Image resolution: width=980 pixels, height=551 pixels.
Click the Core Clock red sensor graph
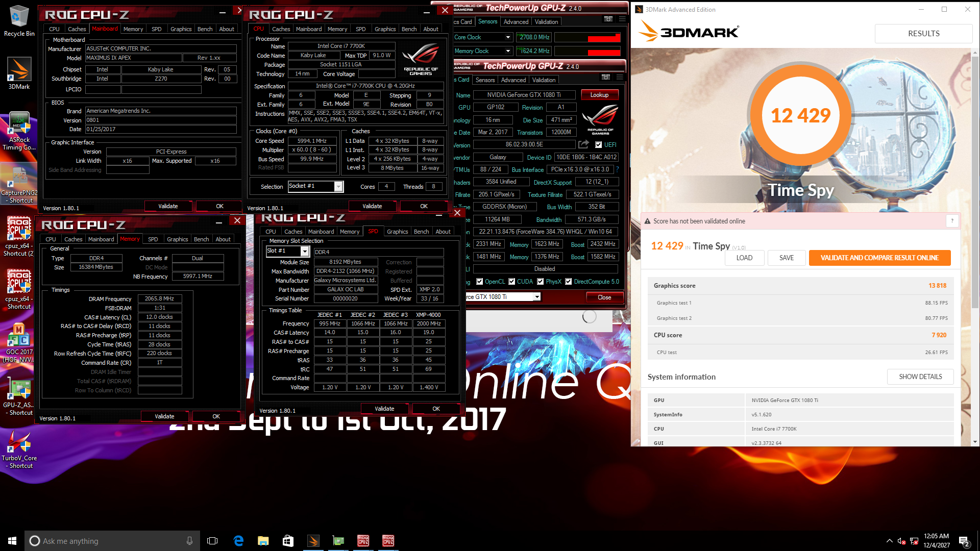[x=587, y=37]
